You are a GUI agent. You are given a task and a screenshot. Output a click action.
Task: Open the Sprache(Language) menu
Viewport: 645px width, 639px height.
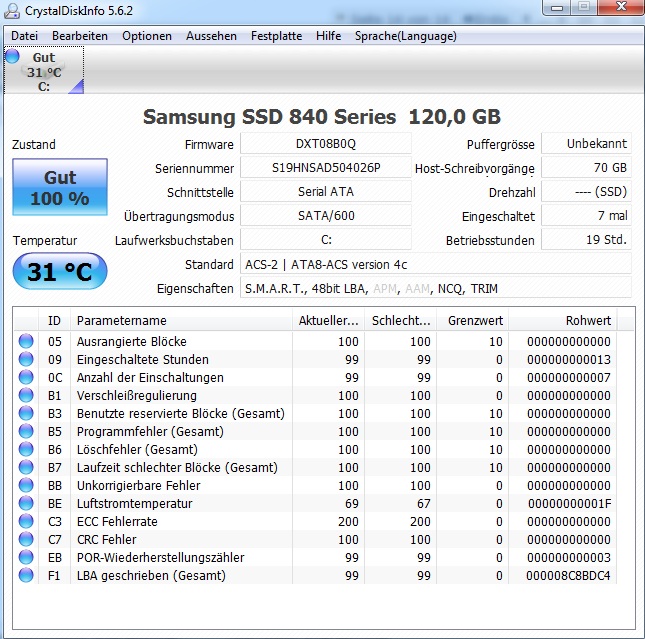[x=406, y=36]
